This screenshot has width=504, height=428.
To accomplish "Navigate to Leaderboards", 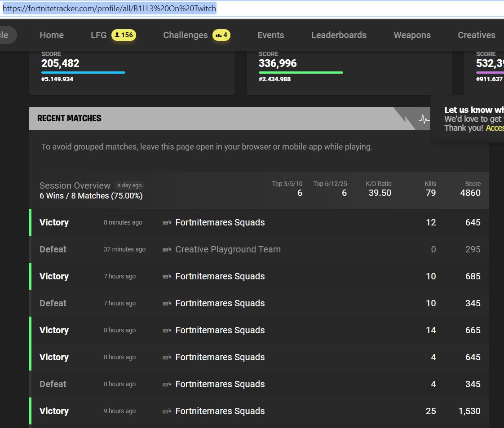I will (339, 35).
